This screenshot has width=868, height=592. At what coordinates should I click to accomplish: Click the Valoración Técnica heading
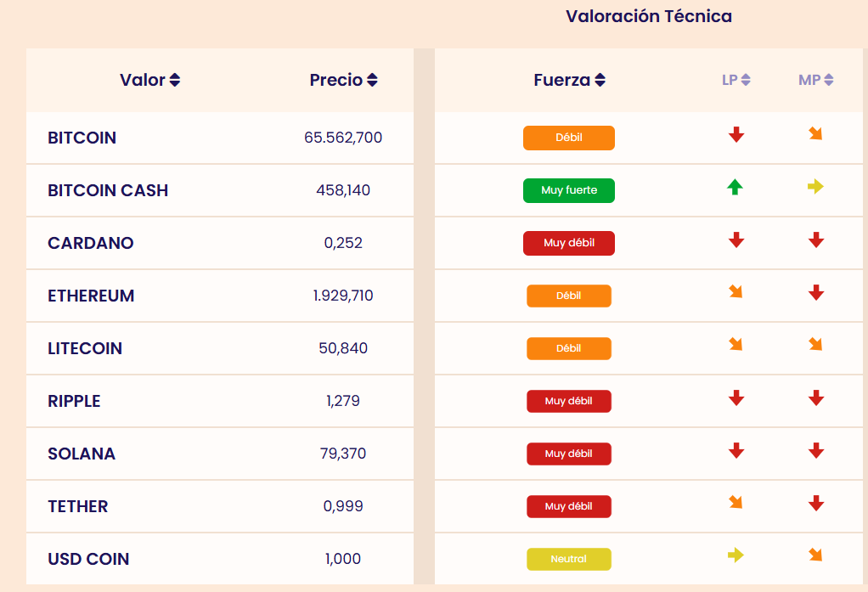pos(649,16)
